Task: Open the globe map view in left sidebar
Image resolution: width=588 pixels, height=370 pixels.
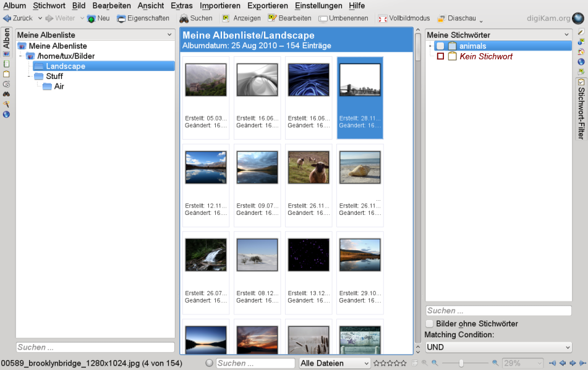Action: click(7, 114)
